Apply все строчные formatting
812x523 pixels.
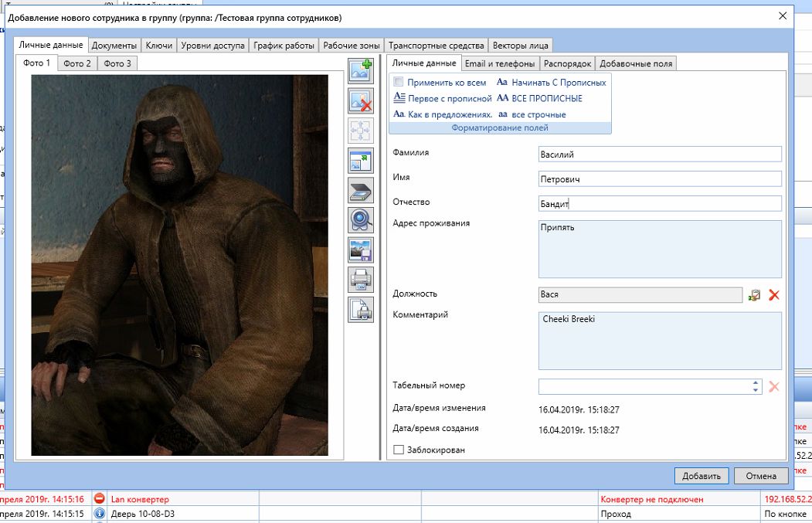tap(532, 114)
